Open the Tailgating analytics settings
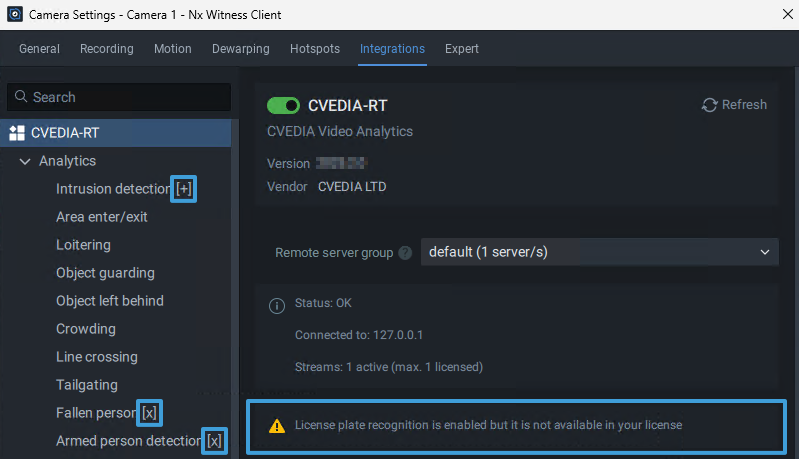The image size is (799, 459). pos(87,385)
